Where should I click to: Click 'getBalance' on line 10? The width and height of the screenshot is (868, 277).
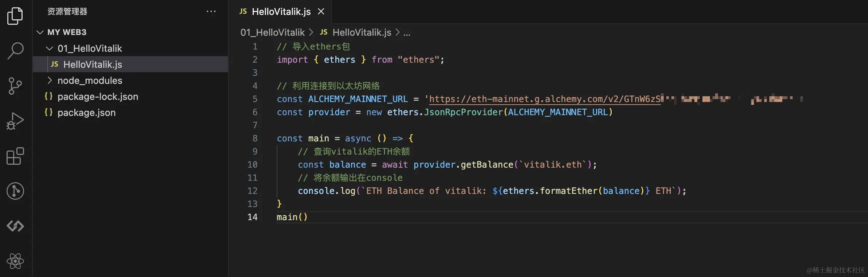(x=487, y=165)
